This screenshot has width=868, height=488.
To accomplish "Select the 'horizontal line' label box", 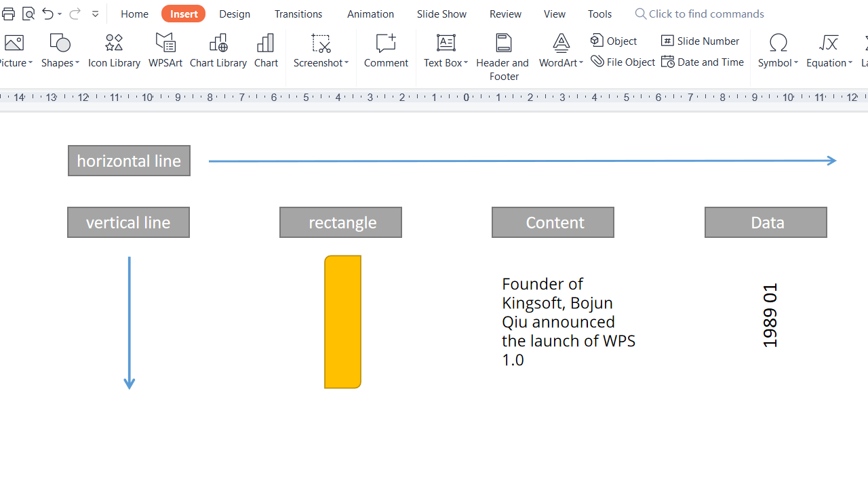I will pos(129,161).
